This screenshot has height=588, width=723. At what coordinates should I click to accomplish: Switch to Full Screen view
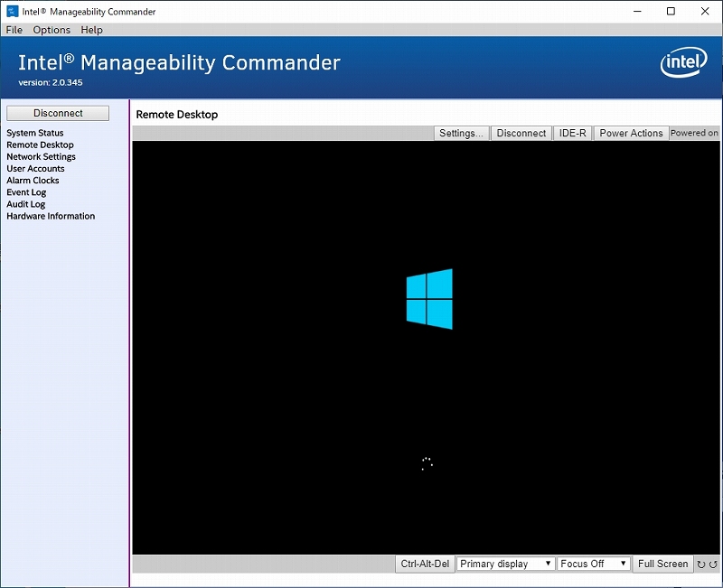(662, 564)
